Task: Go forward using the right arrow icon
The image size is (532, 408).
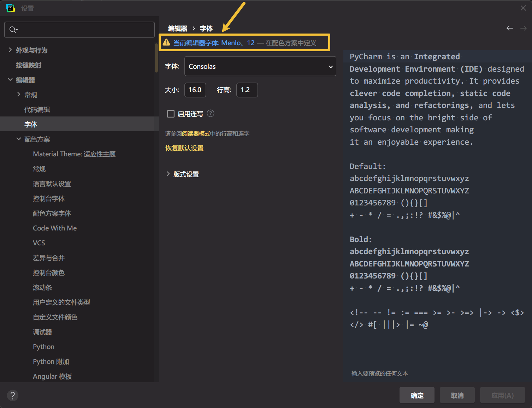Action: coord(523,28)
